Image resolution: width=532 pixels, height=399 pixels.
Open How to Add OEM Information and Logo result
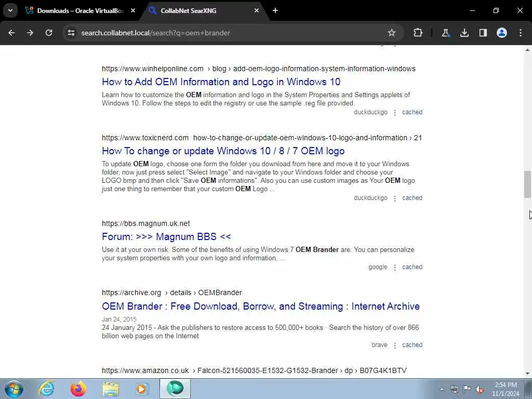pos(221,82)
